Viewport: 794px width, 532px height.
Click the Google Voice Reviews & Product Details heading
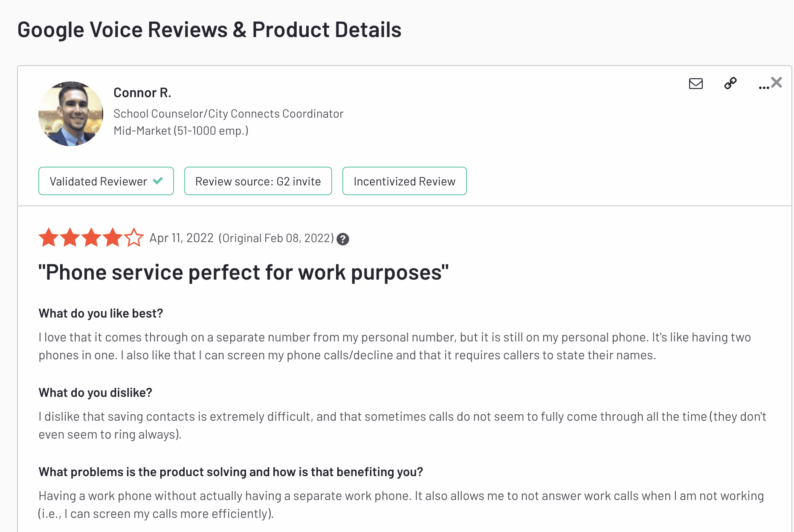coord(209,30)
